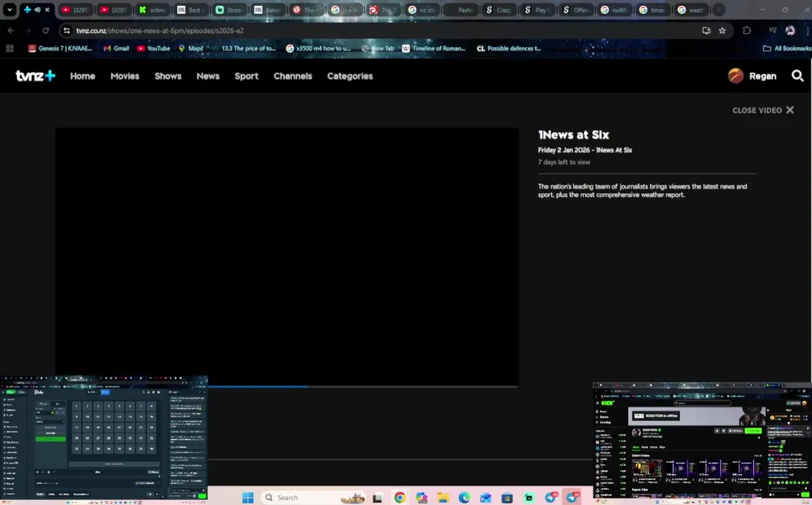The image size is (812, 505).
Task: Switch to the Kick 'schne' browser tab
Action: coord(153,10)
